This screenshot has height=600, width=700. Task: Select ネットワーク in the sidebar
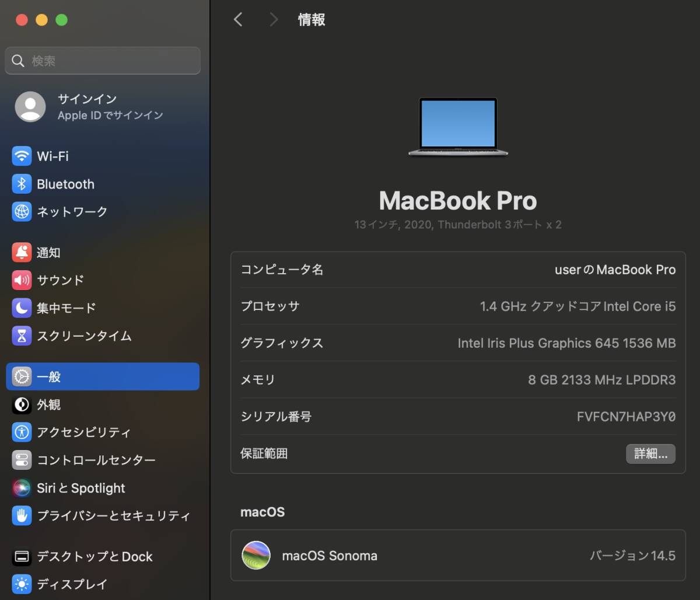(x=103, y=211)
